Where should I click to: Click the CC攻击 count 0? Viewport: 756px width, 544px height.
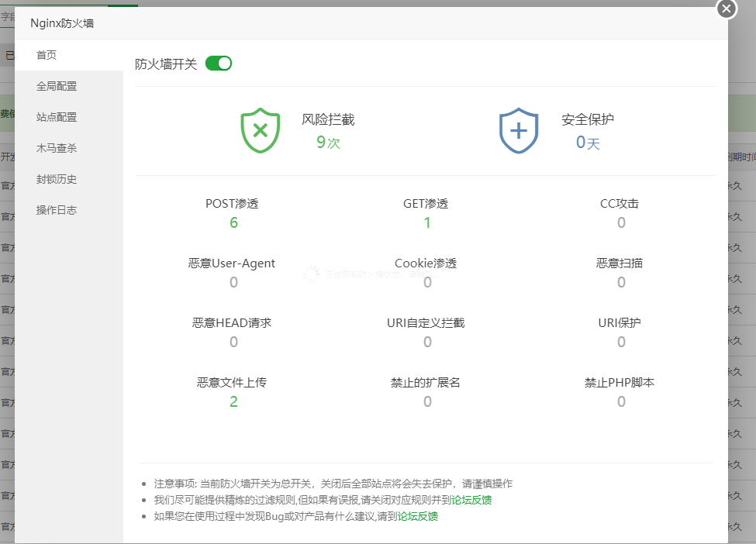[x=622, y=222]
